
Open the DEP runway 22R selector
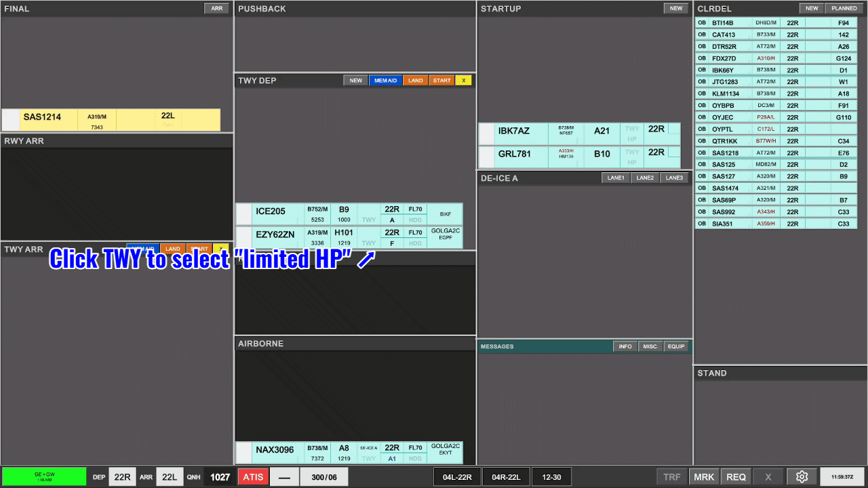(x=122, y=476)
